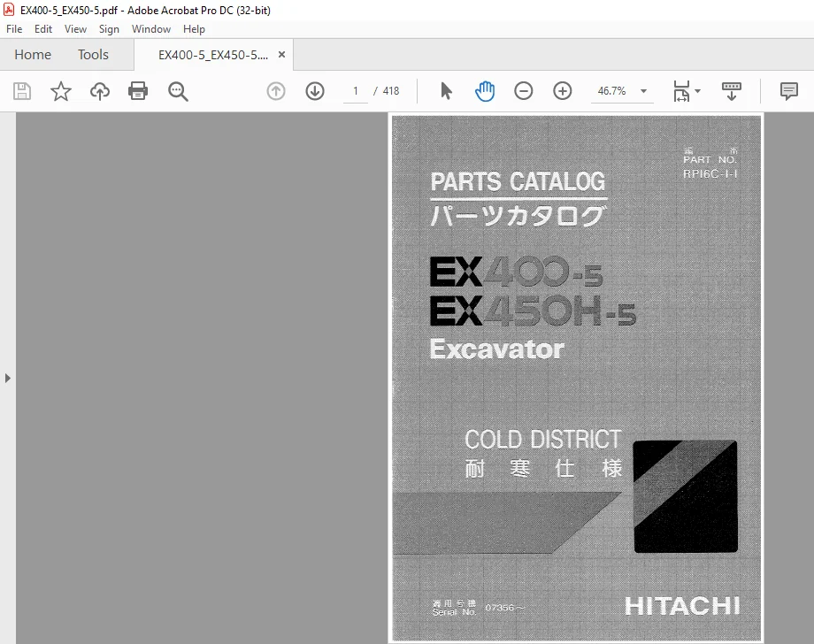Click the Fit page width icon

click(x=681, y=91)
